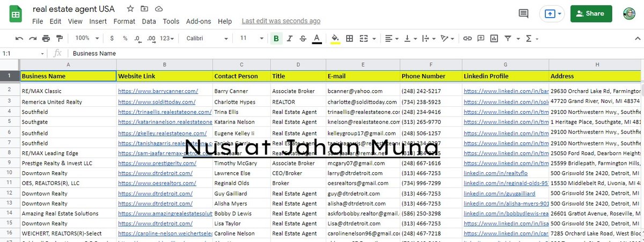The image size is (644, 242).
Task: Open the Calibri font dropdown
Action: [207, 39]
